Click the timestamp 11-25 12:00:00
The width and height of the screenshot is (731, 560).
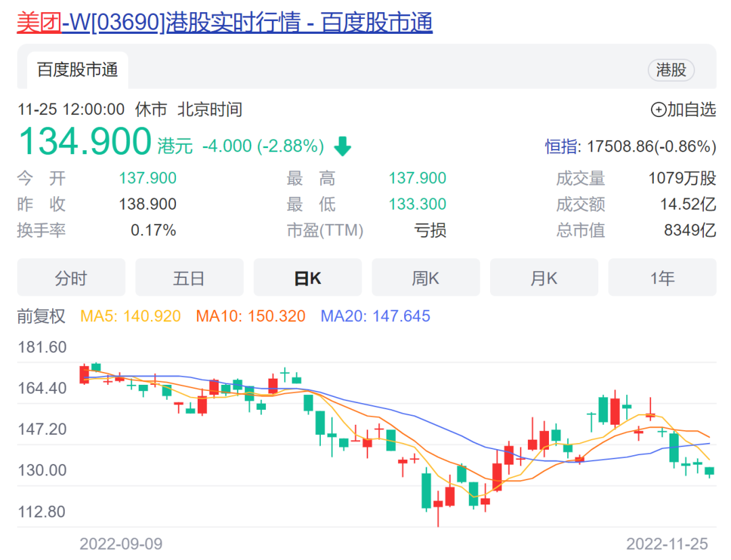71,110
